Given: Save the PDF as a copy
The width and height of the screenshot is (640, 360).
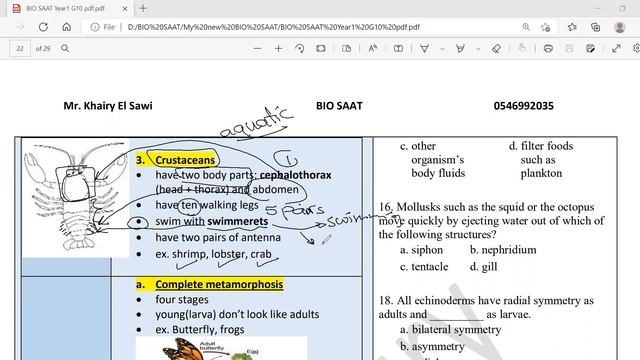Looking at the screenshot, I should 590,49.
